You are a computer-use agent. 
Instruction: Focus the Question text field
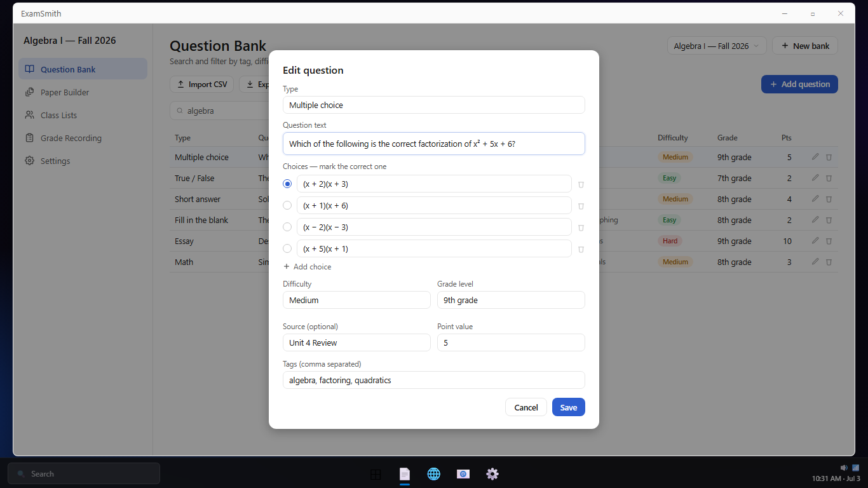click(x=434, y=144)
